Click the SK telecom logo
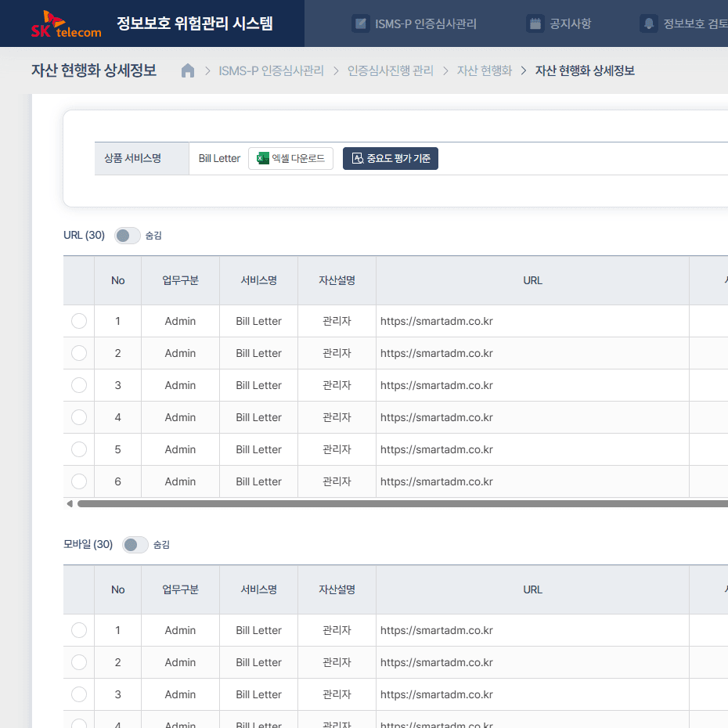 66,24
